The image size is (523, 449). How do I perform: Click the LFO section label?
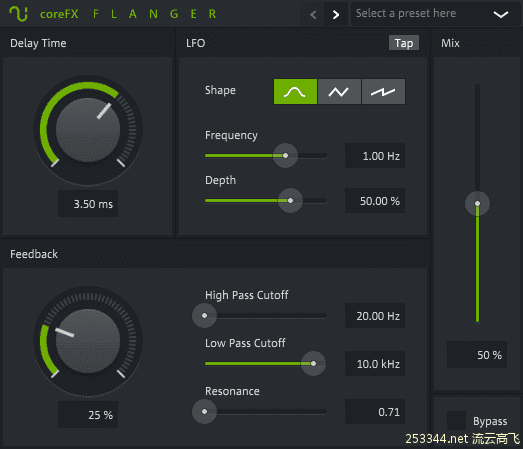(x=195, y=43)
